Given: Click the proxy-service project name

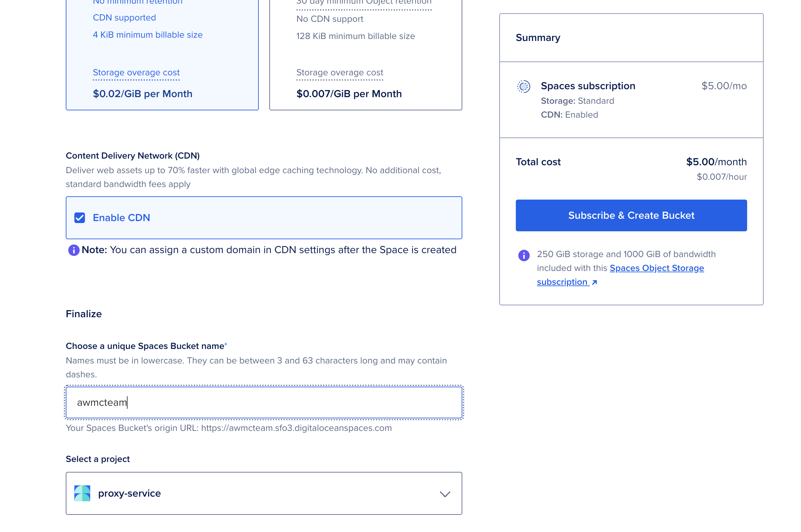Looking at the screenshot, I should coord(129,493).
